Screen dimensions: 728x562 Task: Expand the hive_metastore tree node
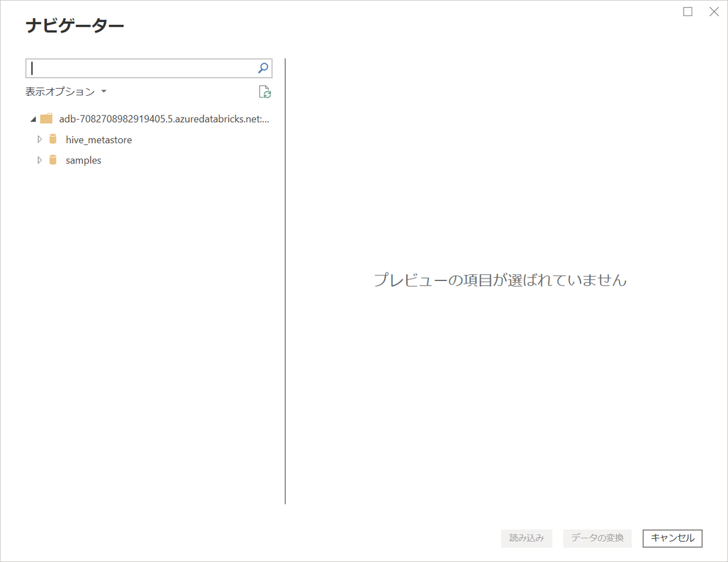[39, 139]
